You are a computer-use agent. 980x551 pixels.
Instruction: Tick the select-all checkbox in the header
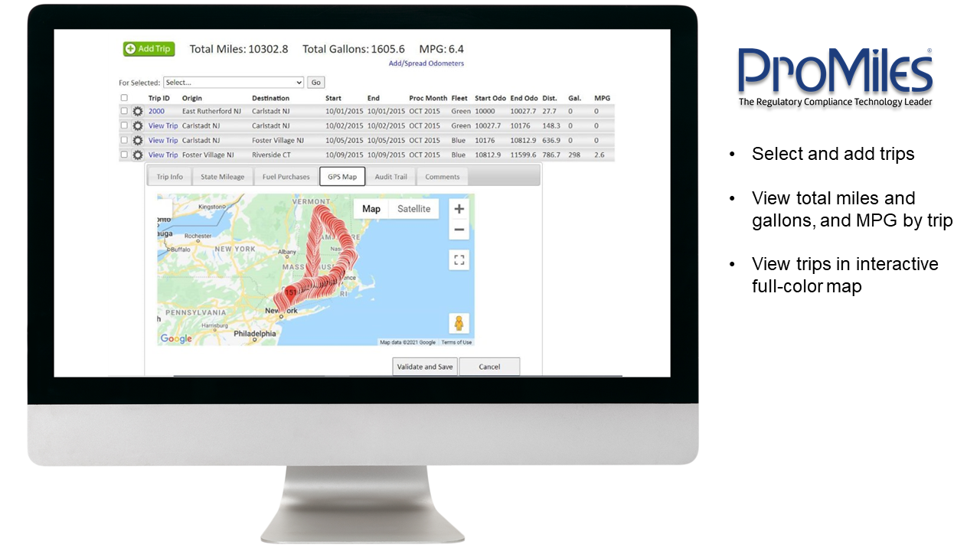click(124, 98)
